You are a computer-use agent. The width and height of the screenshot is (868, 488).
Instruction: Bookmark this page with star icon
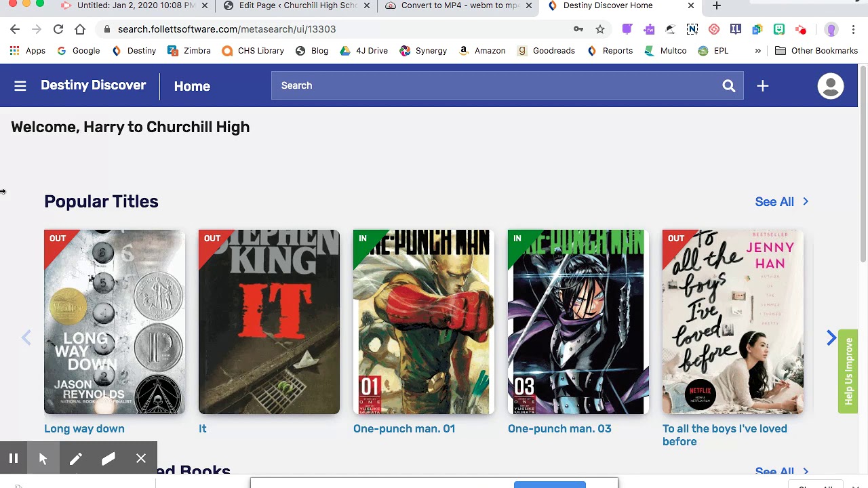coord(600,29)
